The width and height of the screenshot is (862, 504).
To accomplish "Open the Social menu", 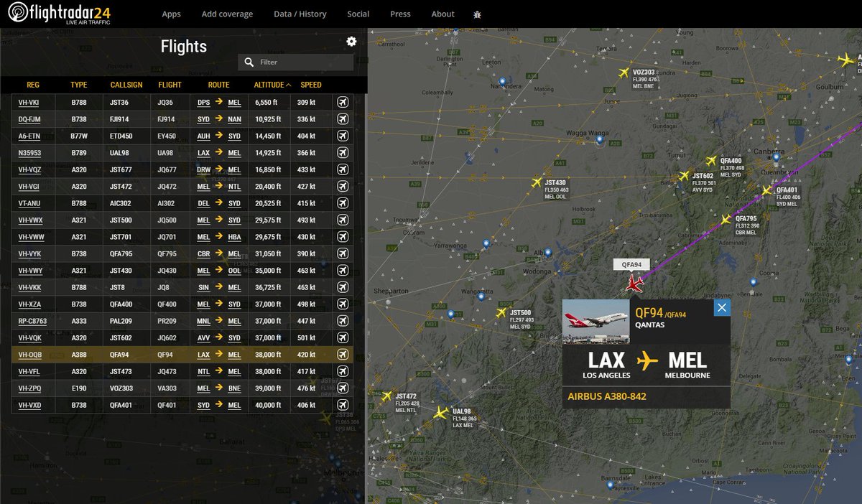I will pos(358,14).
